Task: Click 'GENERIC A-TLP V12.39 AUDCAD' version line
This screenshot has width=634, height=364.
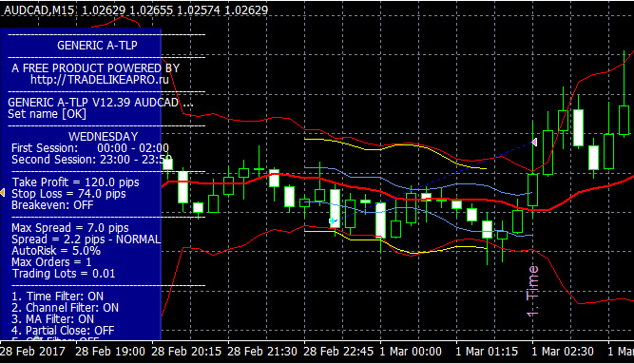Action: point(100,103)
